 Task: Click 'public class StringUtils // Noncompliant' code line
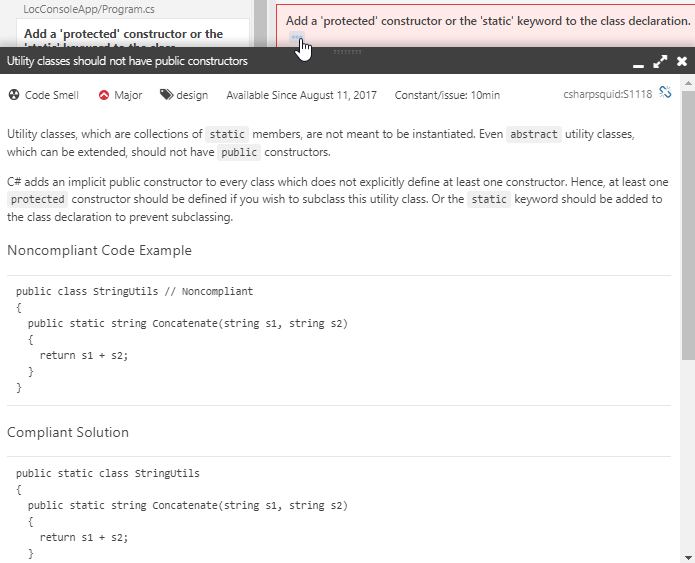pyautogui.click(x=134, y=291)
